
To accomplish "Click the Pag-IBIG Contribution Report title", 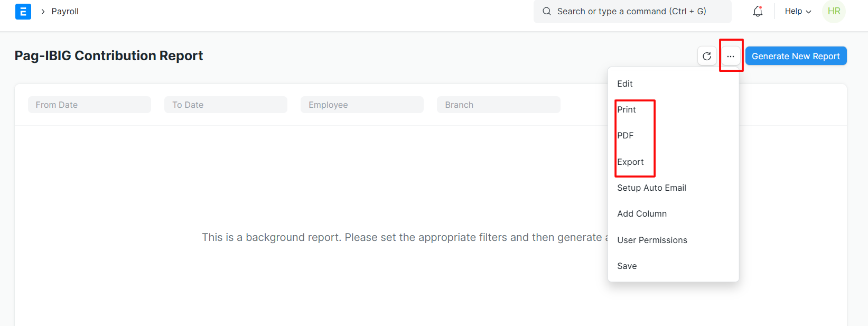I will (109, 56).
